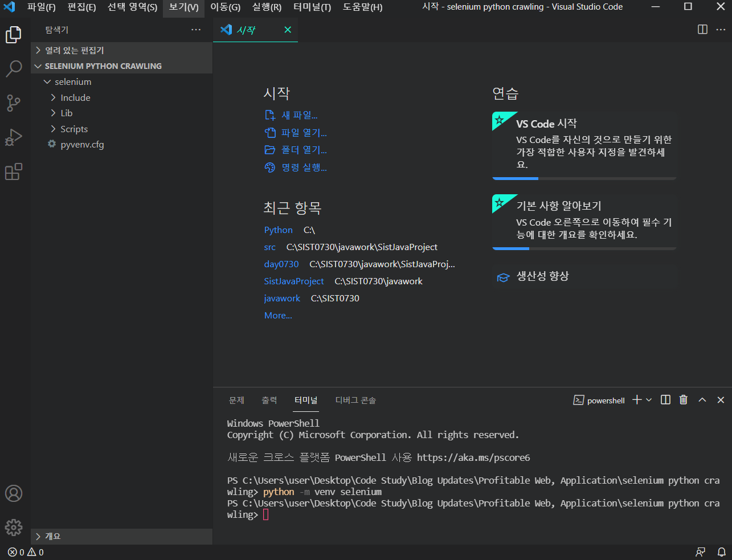
Task: Expand the Lib folder
Action: (x=121, y=113)
